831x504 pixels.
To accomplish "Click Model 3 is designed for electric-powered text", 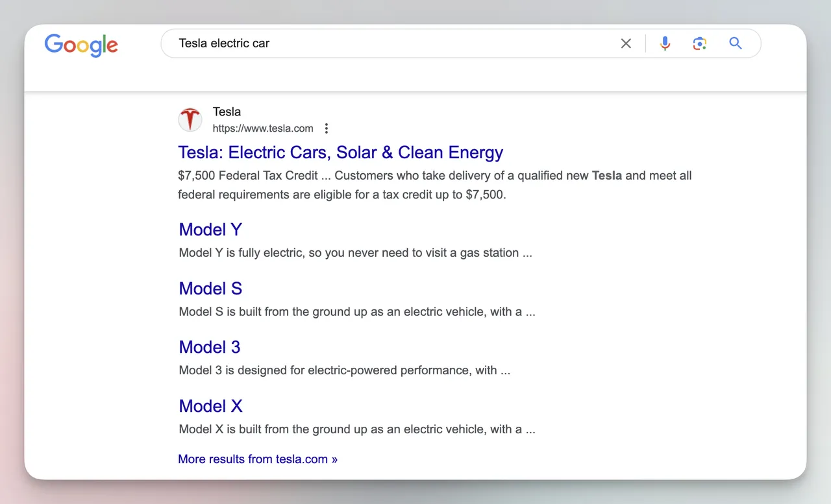I will point(344,370).
